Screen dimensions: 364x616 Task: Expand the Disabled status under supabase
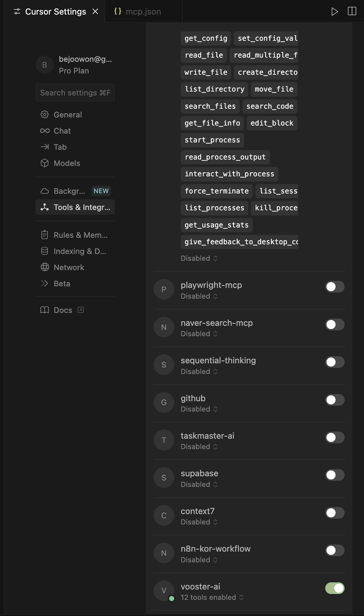(x=199, y=484)
